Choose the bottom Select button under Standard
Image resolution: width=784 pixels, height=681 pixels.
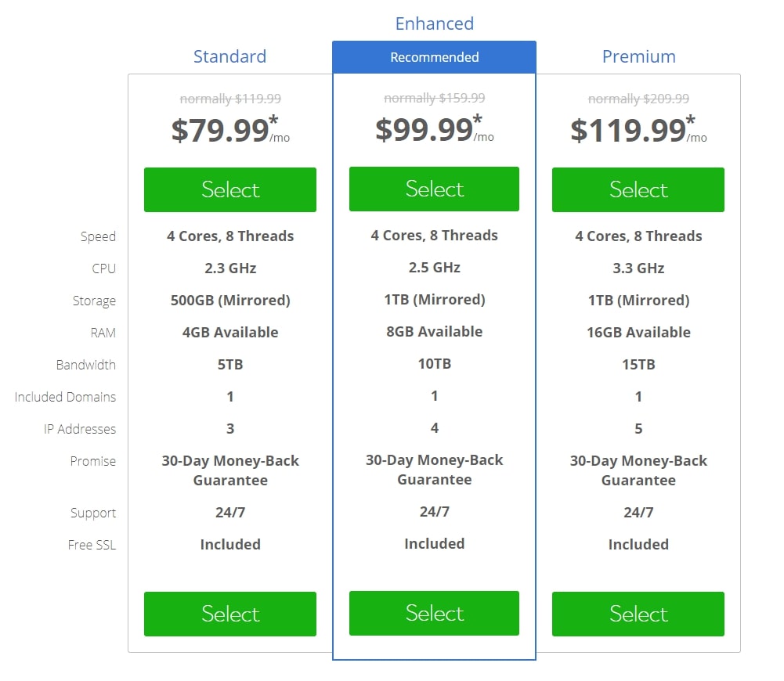230,614
